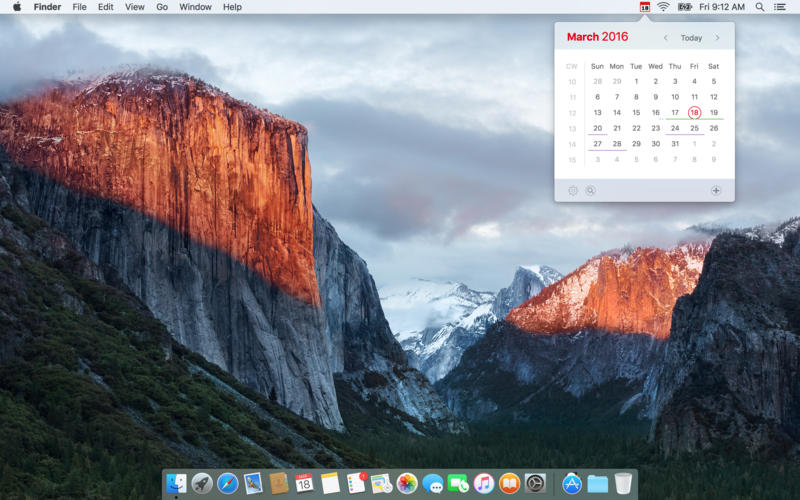The height and width of the screenshot is (500, 800).
Task: Add a new event with plus button
Action: click(x=716, y=190)
